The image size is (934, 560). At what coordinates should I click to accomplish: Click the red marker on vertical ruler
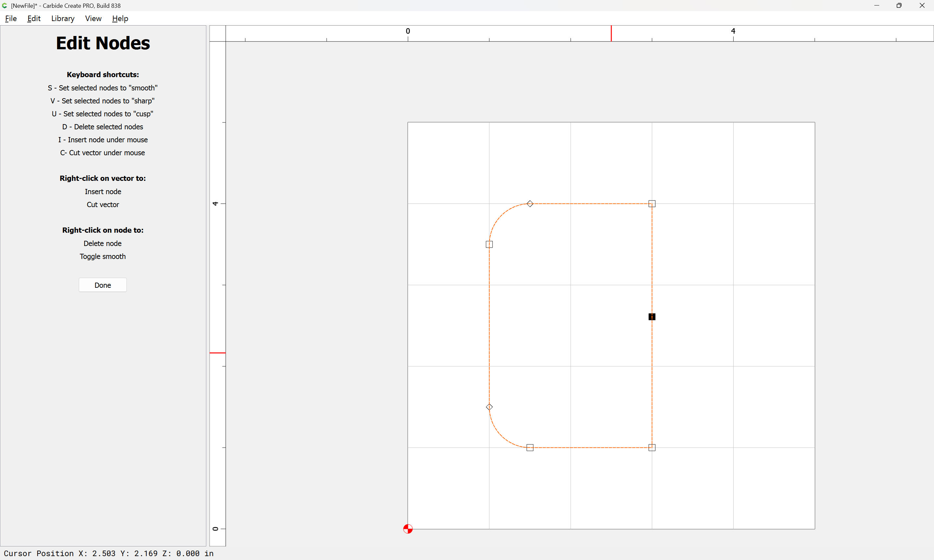pos(218,353)
